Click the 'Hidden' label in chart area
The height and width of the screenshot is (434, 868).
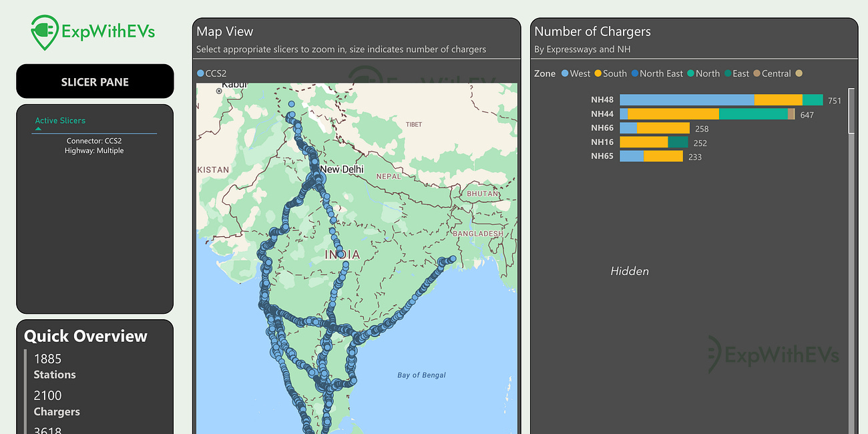(x=630, y=271)
